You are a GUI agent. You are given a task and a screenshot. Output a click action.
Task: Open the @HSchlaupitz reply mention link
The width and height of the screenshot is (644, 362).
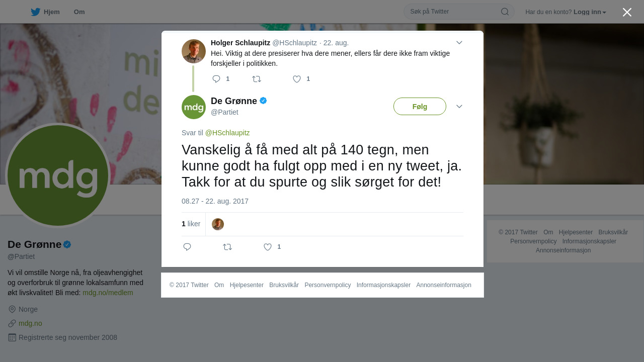click(227, 133)
